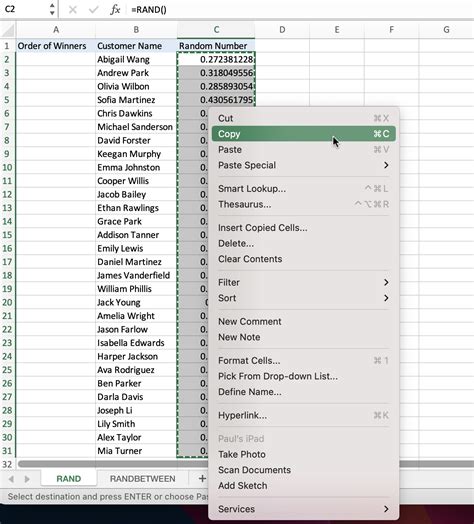
Task: Select the cell Keegan Murphy
Action: click(136, 154)
